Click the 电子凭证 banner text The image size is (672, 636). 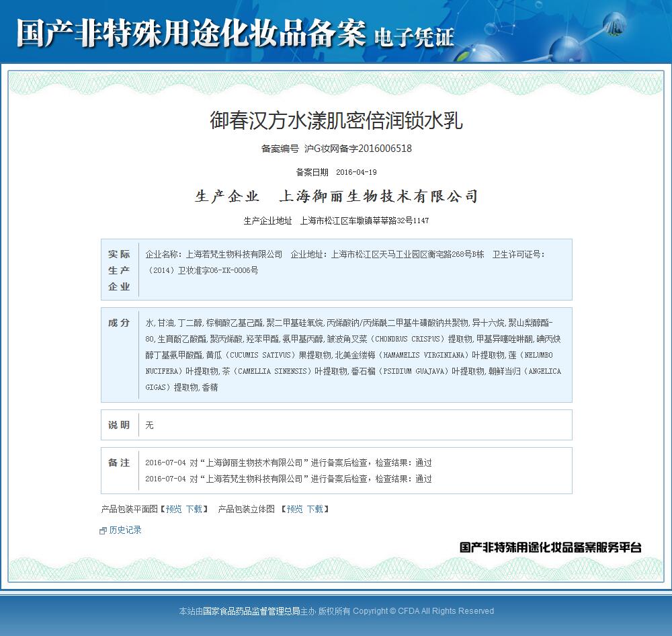414,37
